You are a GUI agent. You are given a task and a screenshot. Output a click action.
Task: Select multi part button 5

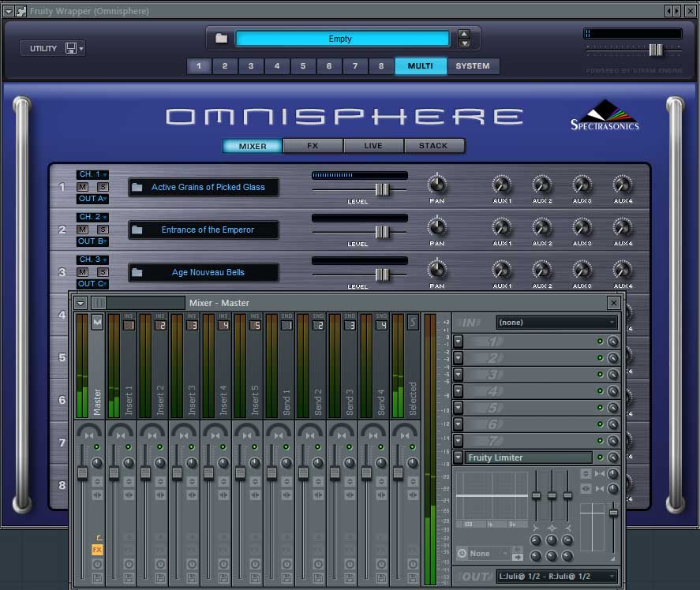tap(302, 66)
